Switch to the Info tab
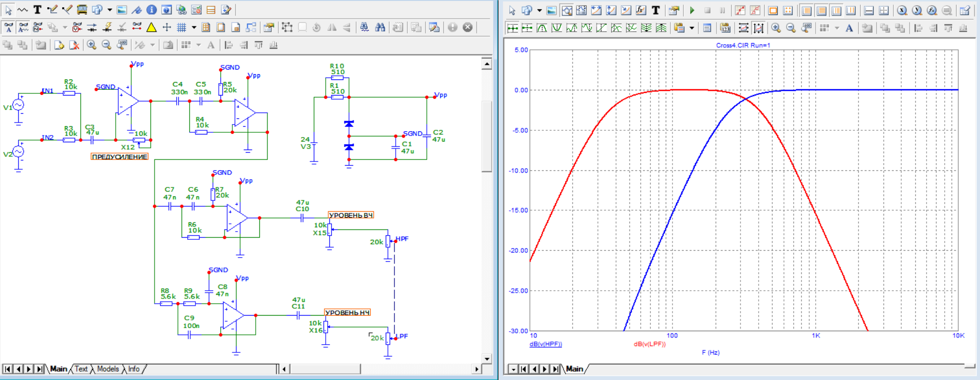 click(134, 369)
